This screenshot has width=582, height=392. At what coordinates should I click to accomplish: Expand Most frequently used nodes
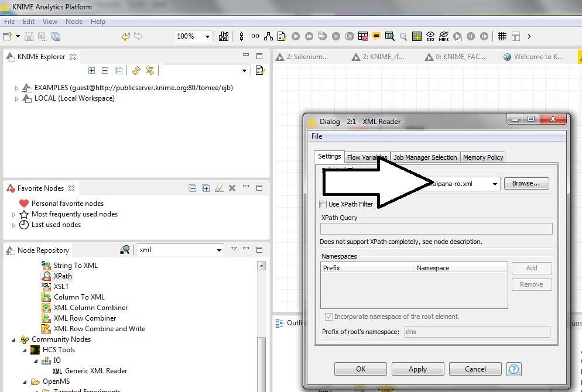pos(13,215)
